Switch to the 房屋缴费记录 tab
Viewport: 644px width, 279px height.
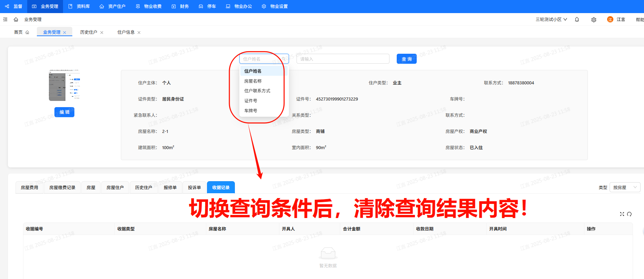[62, 187]
